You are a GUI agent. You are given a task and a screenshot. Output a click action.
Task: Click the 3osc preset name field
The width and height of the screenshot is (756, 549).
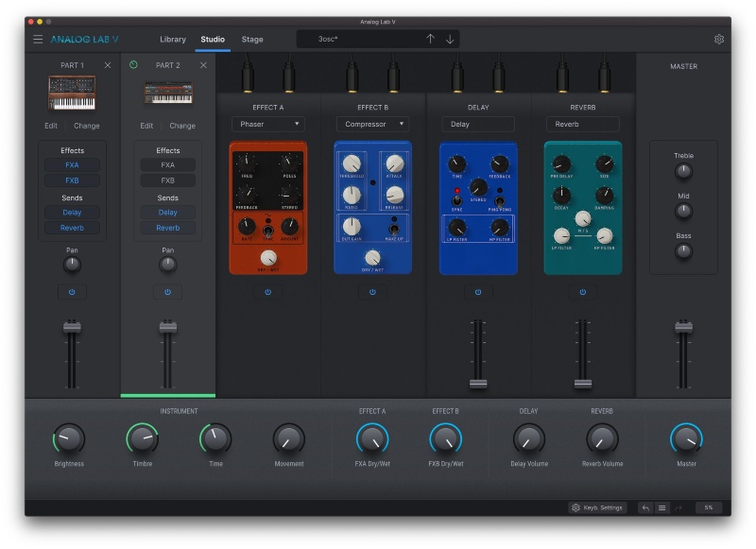coord(369,39)
